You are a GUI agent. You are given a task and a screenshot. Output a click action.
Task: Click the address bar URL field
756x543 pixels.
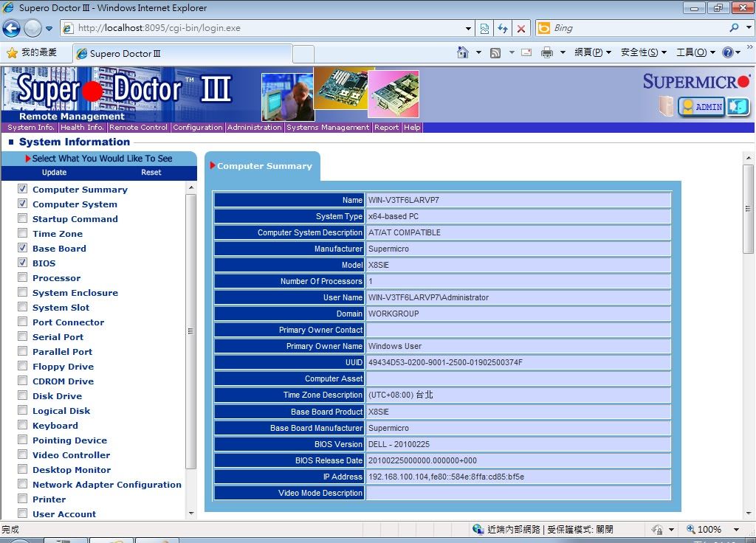tap(261, 28)
